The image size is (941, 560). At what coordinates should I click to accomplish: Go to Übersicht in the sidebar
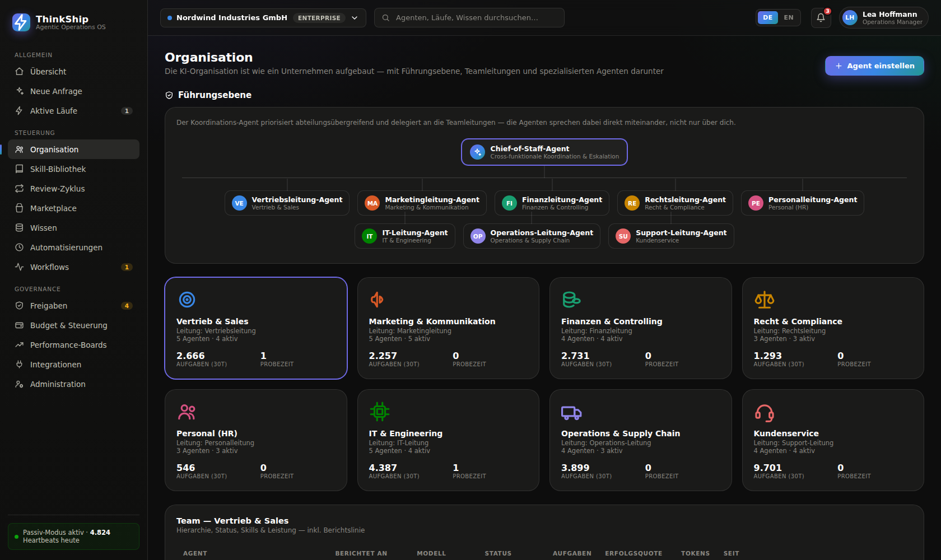[73, 72]
